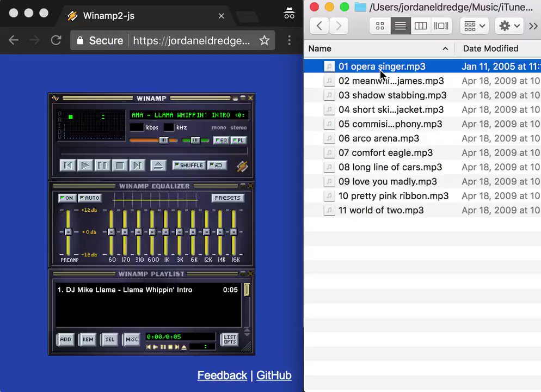Viewport: 541px width, 392px height.
Task: Select 03 shadow stabbing.mp3 file
Action: [422, 95]
